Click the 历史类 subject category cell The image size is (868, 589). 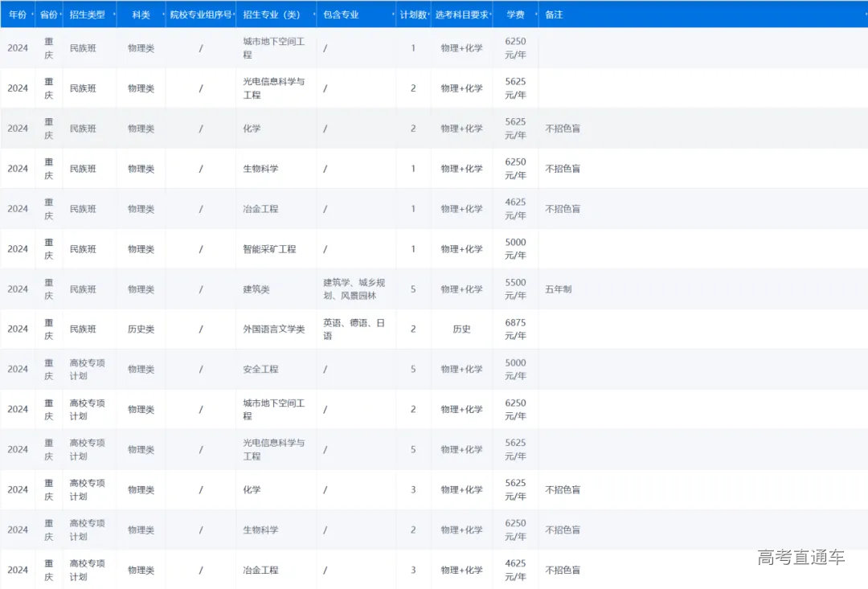click(x=141, y=329)
